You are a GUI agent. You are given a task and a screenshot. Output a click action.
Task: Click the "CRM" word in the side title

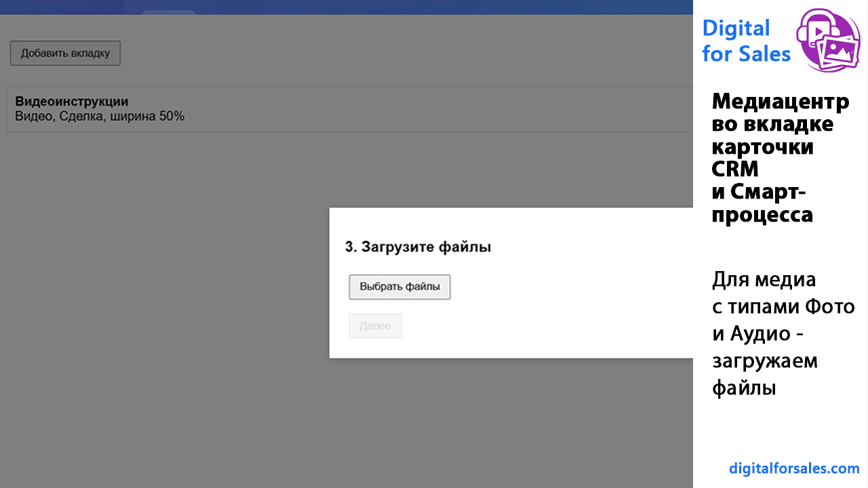(735, 169)
